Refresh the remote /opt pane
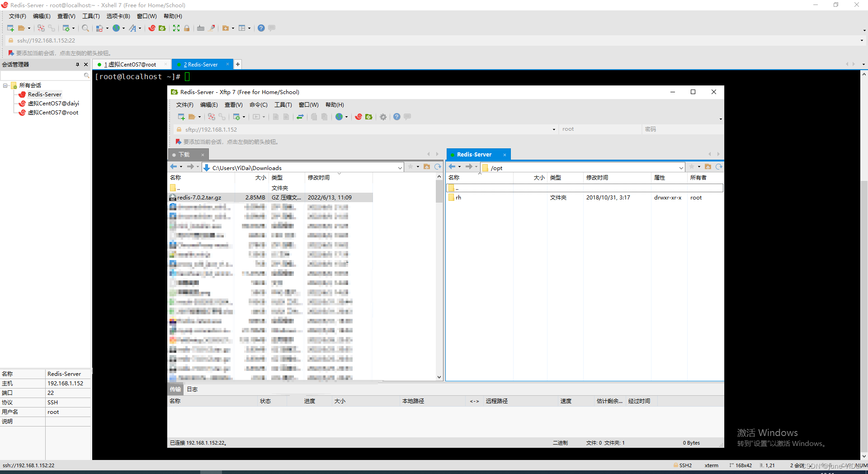Viewport: 868px width, 474px height. [719, 167]
